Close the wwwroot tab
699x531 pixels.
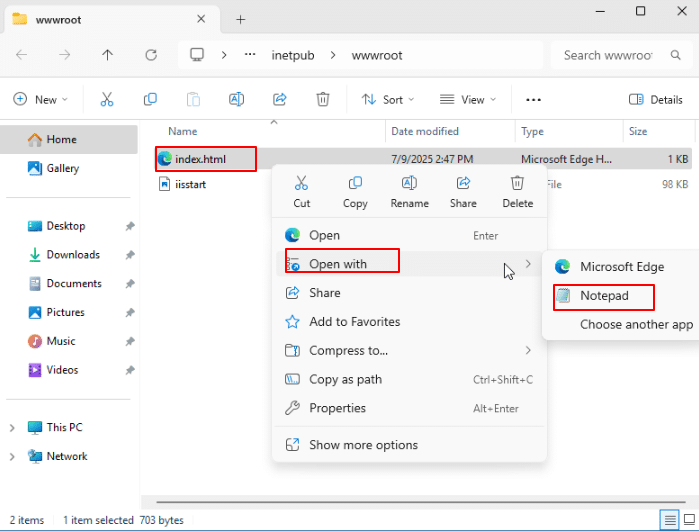click(201, 19)
